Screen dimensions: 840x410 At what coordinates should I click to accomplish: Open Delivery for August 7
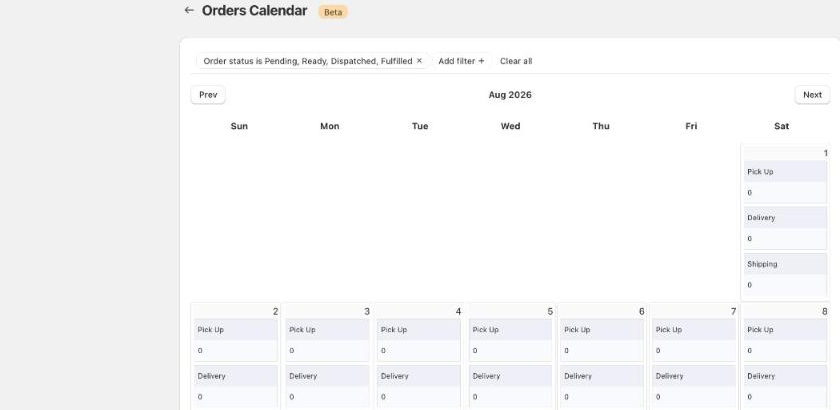pos(694,387)
